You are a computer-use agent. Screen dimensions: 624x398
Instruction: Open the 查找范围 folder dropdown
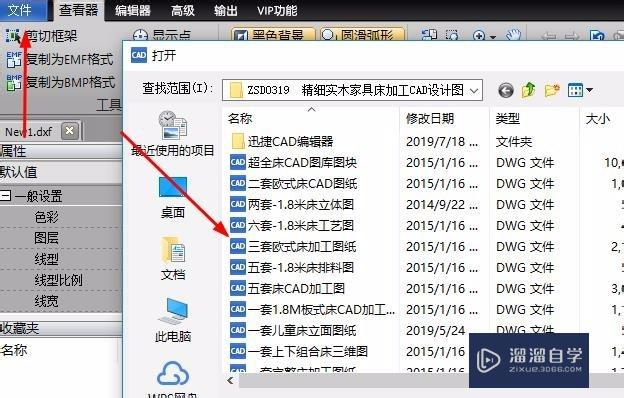click(x=474, y=90)
